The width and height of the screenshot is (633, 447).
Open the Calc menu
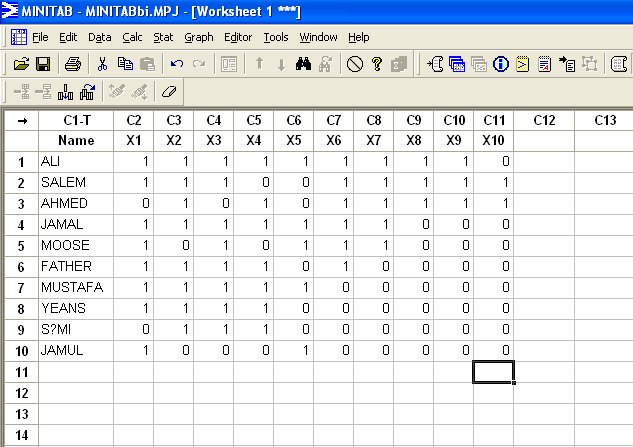132,37
